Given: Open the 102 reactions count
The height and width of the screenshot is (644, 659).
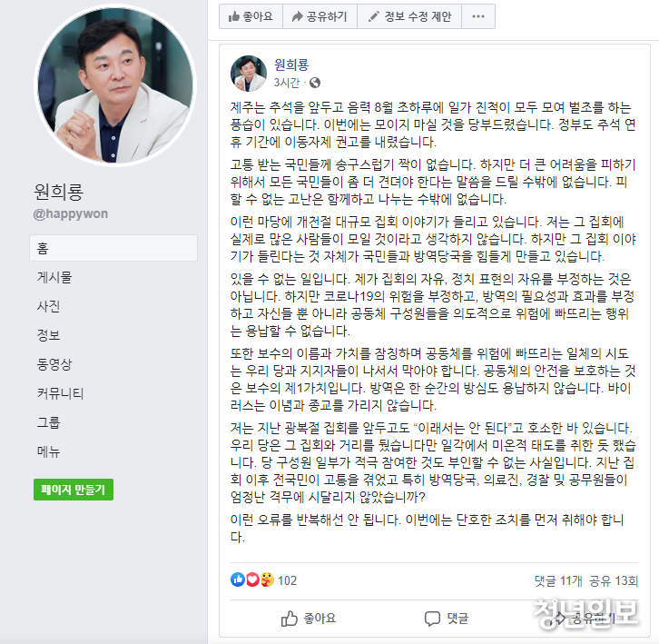Looking at the screenshot, I should click(288, 580).
